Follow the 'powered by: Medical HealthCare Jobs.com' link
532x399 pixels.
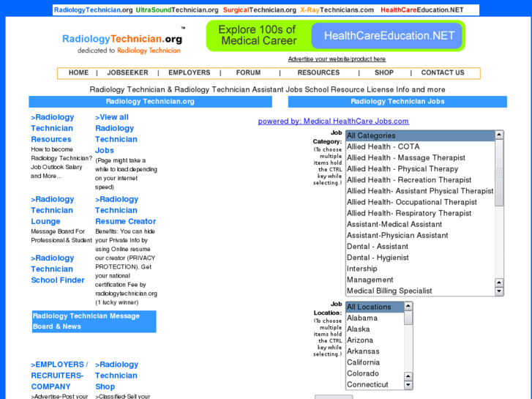pyautogui.click(x=334, y=122)
